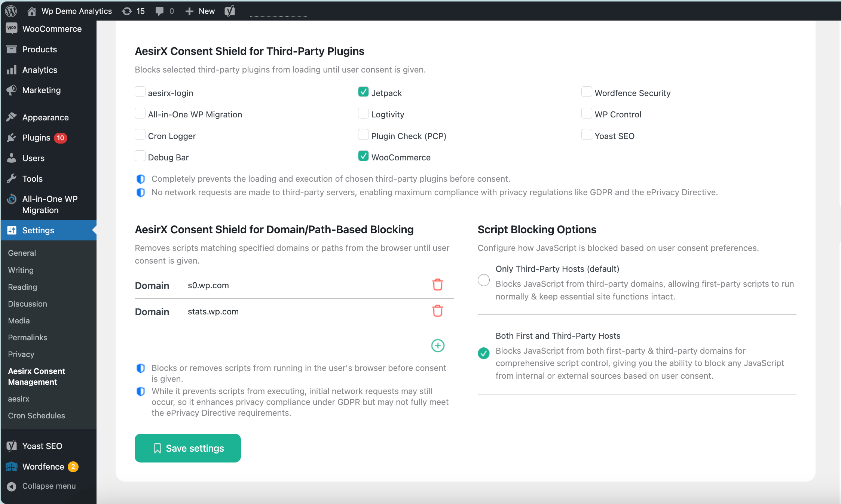Screen dimensions: 841x504
Task: Click the Save settings button
Action: coord(188,448)
